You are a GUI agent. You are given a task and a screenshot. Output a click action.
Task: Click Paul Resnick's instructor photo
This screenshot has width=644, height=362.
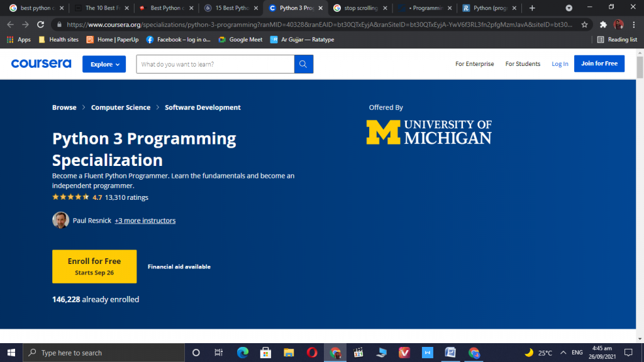pyautogui.click(x=60, y=220)
